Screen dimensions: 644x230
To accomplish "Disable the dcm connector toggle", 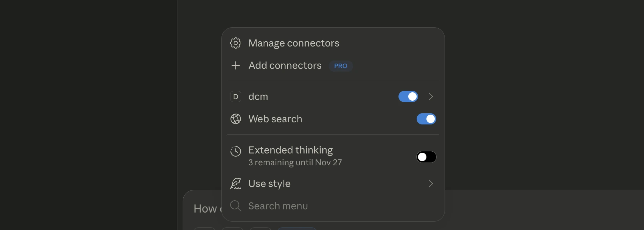I will pyautogui.click(x=408, y=96).
